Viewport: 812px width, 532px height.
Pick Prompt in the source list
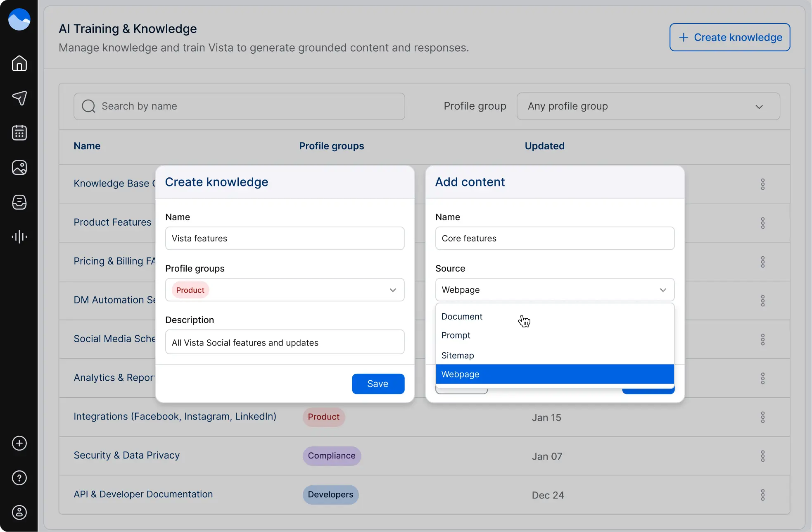[x=456, y=335]
